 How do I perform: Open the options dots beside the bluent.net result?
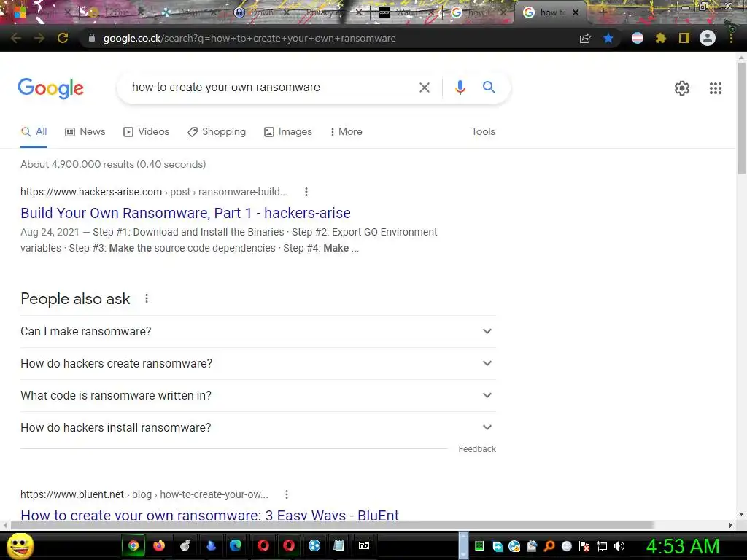[286, 494]
